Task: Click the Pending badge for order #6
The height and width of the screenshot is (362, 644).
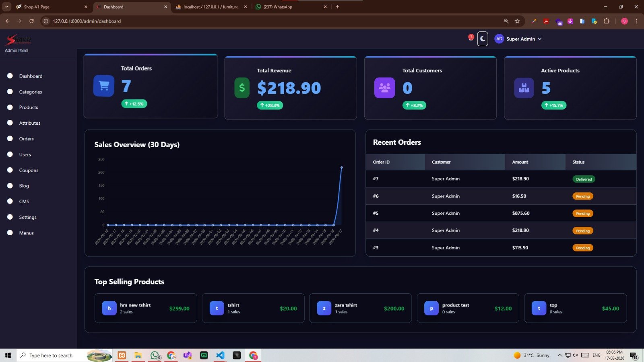Action: point(582,196)
